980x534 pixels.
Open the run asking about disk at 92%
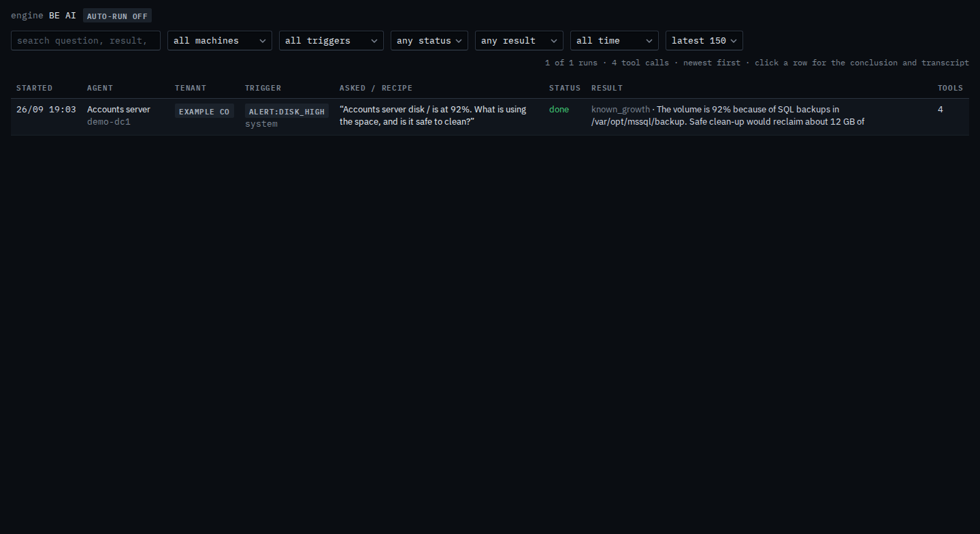click(x=433, y=116)
